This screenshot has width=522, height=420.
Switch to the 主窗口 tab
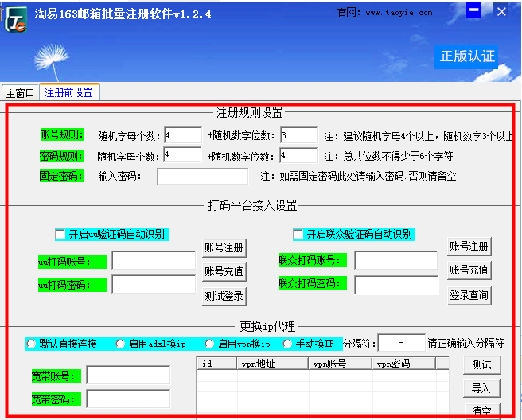click(21, 93)
